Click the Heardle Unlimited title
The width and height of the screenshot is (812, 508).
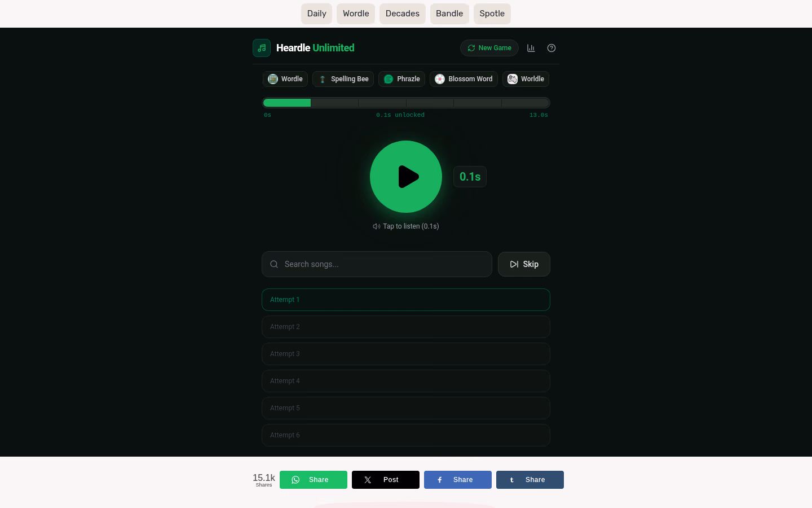point(315,48)
